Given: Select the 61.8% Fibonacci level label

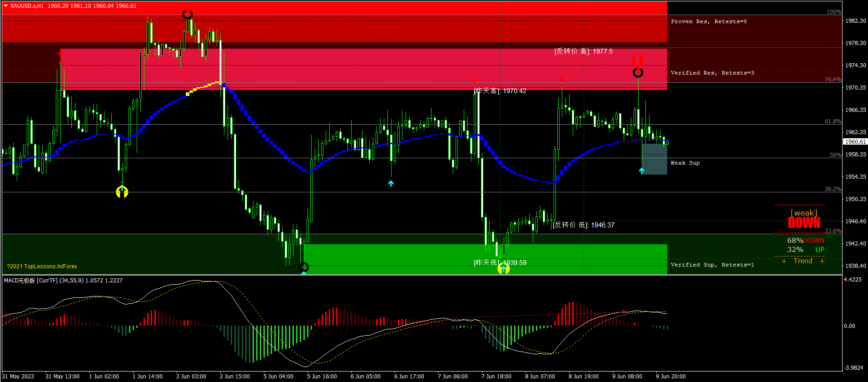Looking at the screenshot, I should [x=833, y=121].
